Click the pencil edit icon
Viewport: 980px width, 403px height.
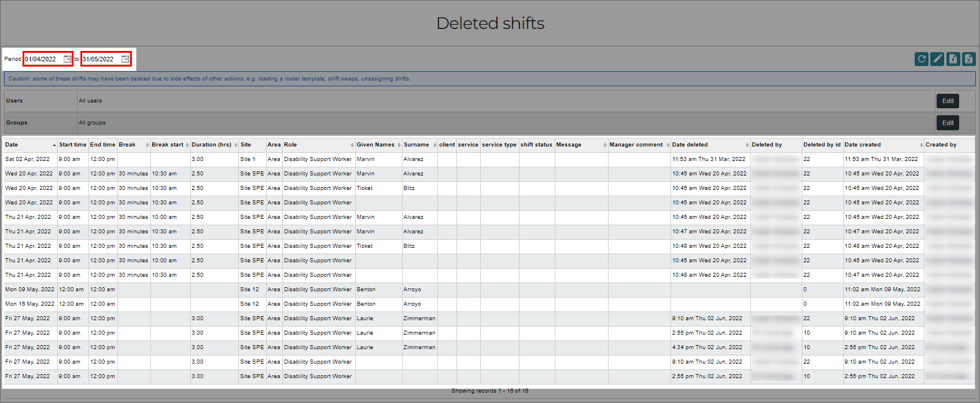point(937,58)
